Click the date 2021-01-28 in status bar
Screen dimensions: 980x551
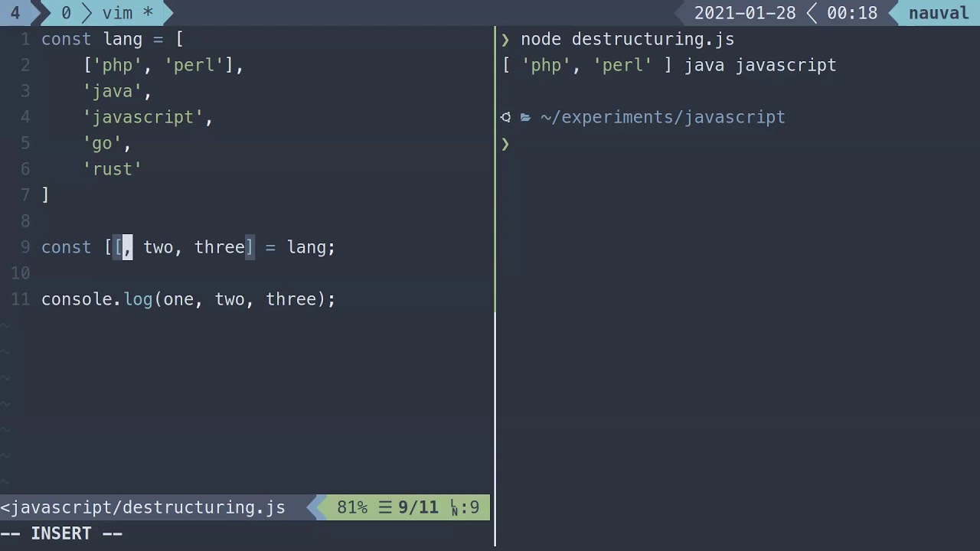pos(745,13)
